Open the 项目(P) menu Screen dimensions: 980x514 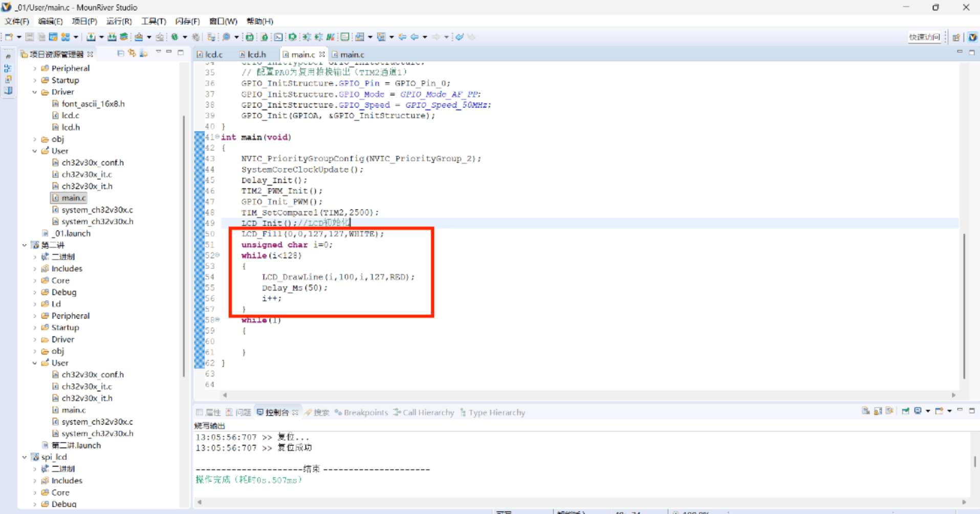click(84, 21)
